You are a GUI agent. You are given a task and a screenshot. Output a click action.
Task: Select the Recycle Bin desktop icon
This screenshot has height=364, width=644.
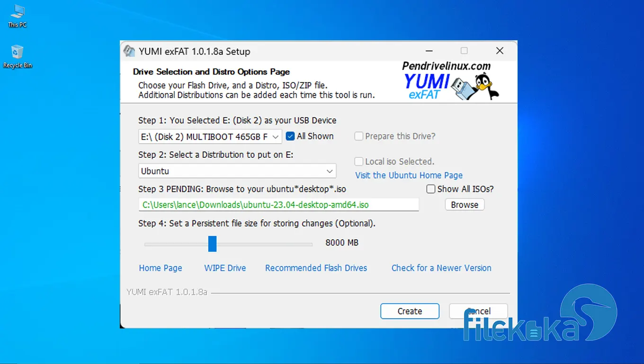[x=18, y=57]
